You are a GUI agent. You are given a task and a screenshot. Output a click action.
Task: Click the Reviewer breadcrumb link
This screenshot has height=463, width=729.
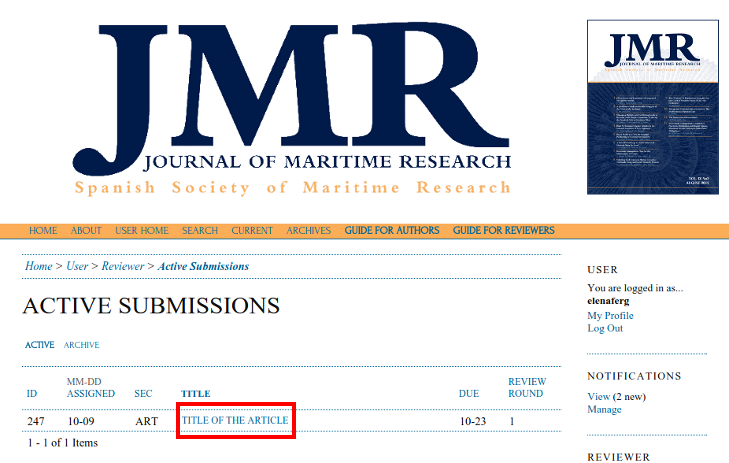click(123, 266)
